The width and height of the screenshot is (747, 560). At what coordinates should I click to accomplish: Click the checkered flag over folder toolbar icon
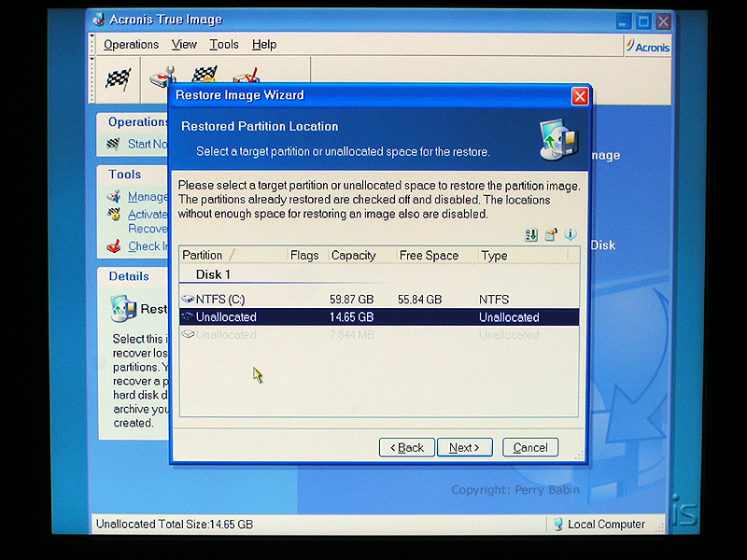[204, 75]
